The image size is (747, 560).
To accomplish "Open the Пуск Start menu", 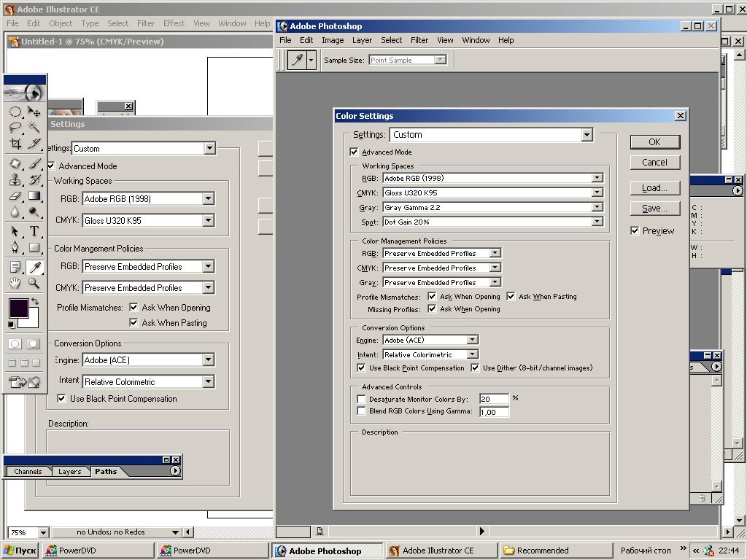I will [x=20, y=551].
